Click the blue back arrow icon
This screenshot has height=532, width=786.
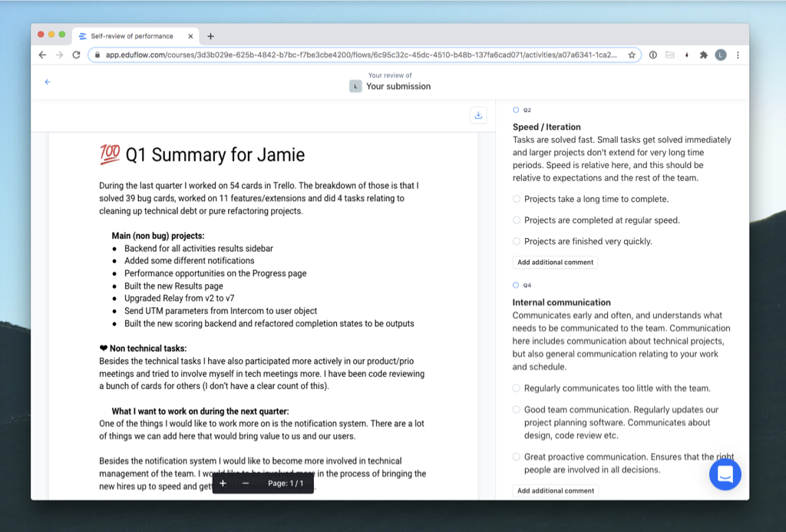click(x=48, y=81)
